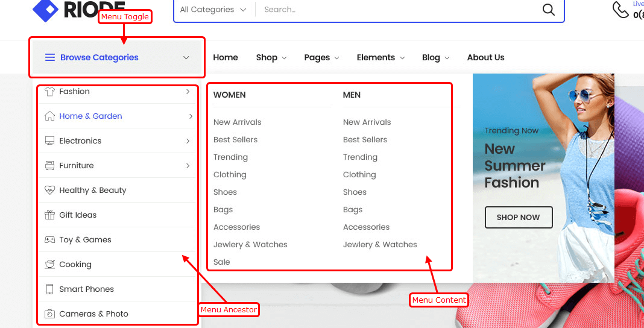Click the magnifier search icon
Image resolution: width=644 pixels, height=328 pixels.
coord(548,10)
